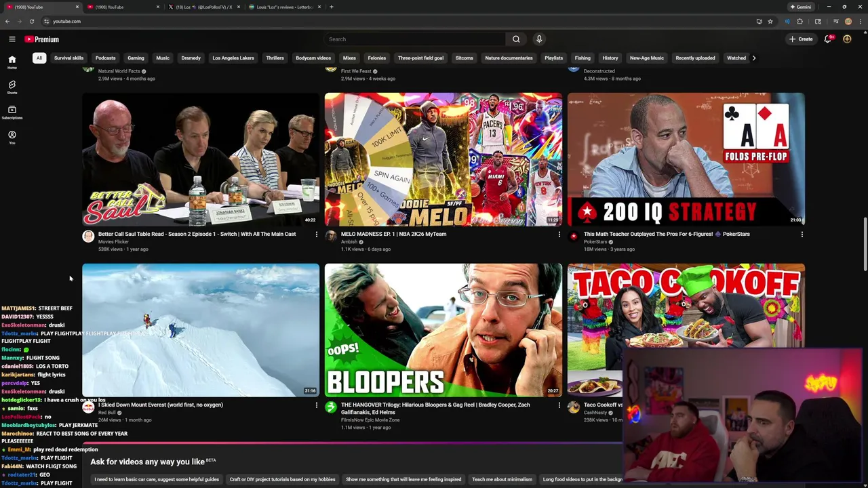This screenshot has height=488, width=868.
Task: Click the search magnifier button
Action: tap(516, 39)
